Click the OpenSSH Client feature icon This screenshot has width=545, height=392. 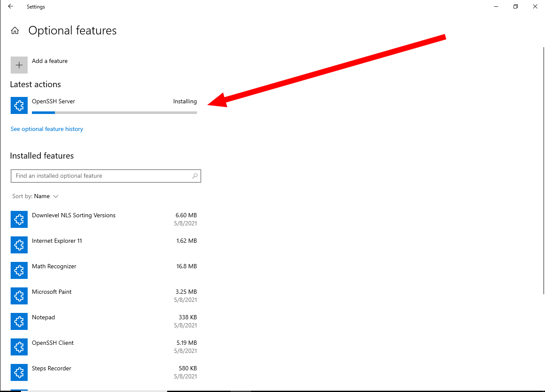(19, 347)
